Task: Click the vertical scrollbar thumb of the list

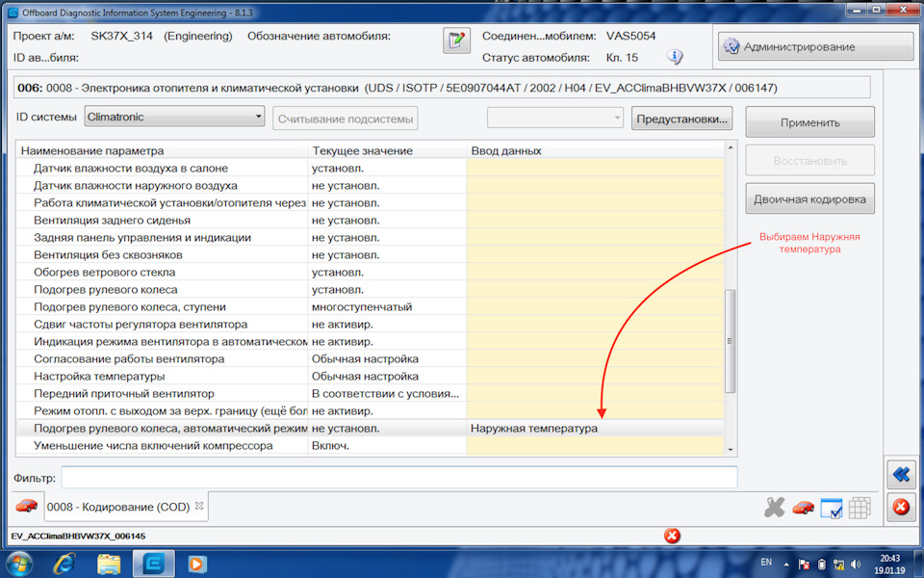Action: click(x=731, y=341)
